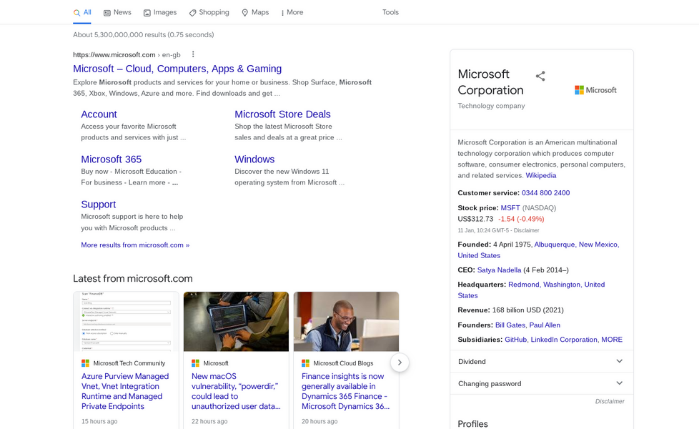
Task: Open the More search options menu
Action: click(292, 12)
